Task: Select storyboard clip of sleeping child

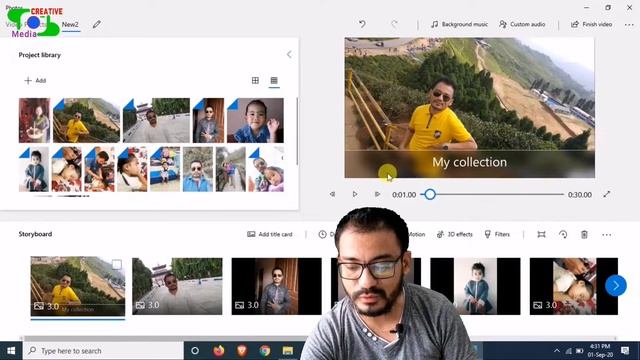Action: tap(573, 286)
